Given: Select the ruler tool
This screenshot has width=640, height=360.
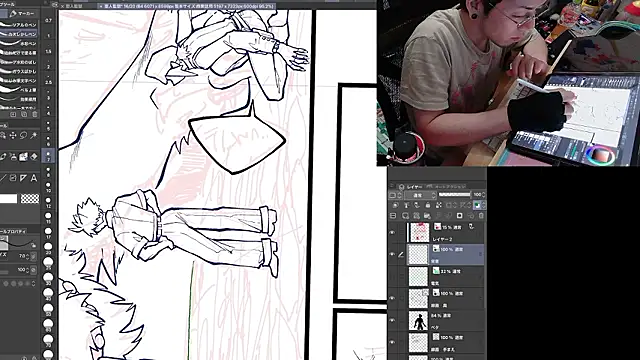Looking at the screenshot, I should click(23, 178).
